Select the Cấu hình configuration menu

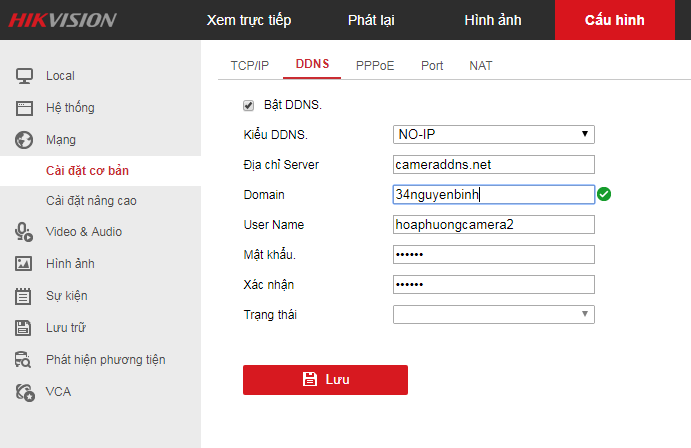point(615,20)
